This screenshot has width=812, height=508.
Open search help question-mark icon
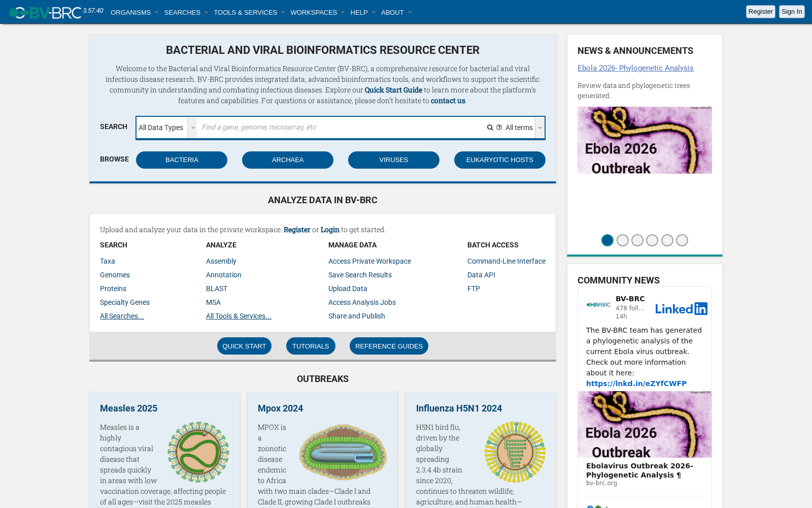tap(499, 128)
